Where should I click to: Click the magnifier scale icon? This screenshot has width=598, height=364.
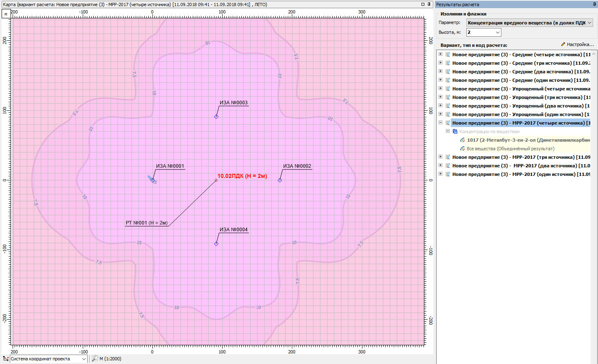(x=95, y=359)
